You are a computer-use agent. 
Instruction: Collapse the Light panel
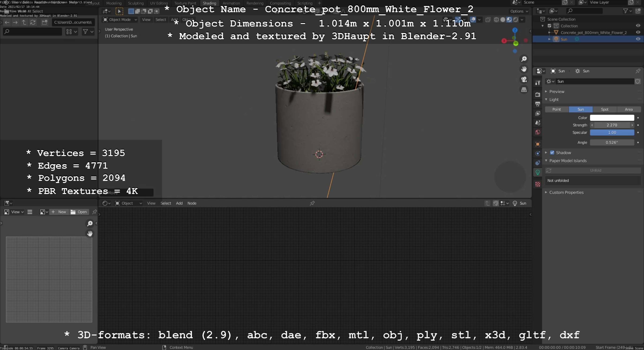[x=554, y=99]
